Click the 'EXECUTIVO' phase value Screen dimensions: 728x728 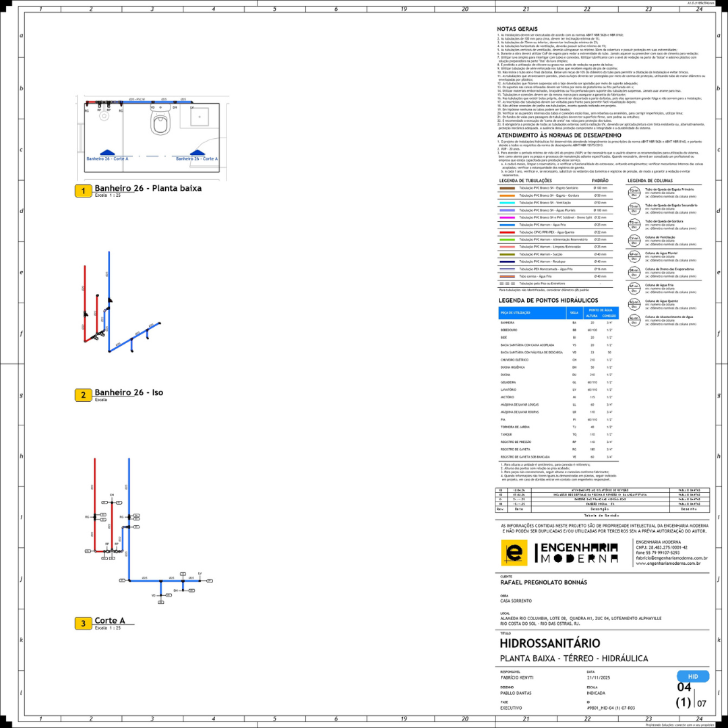pyautogui.click(x=511, y=708)
